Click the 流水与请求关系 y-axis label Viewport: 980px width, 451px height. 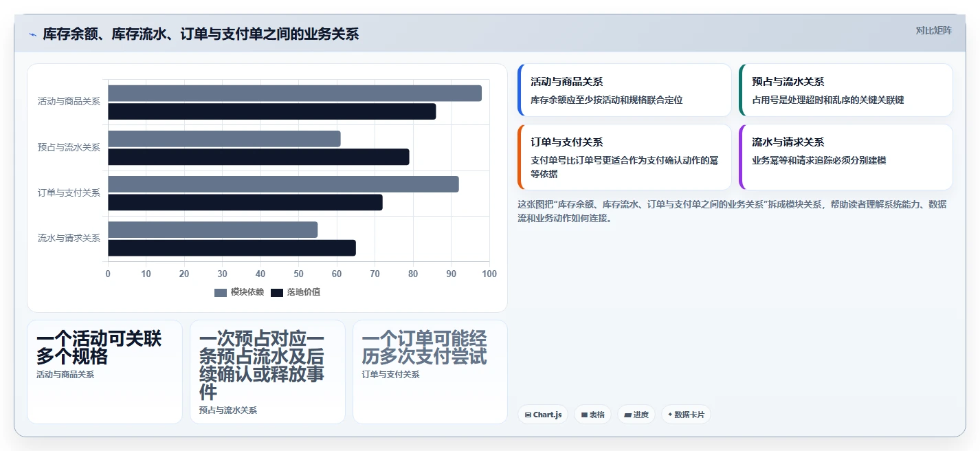[69, 238]
